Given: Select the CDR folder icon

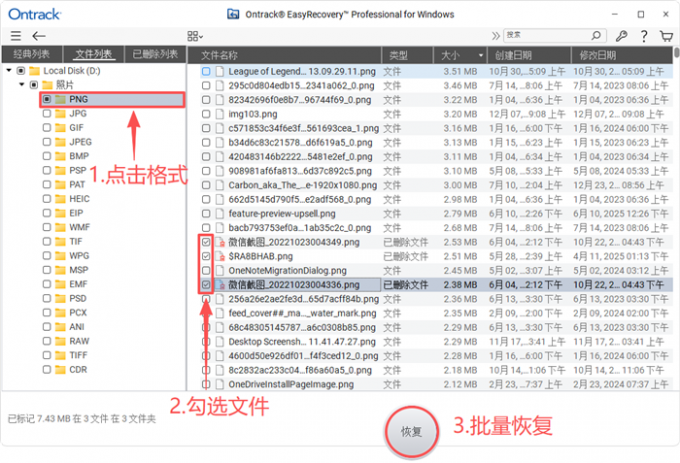Looking at the screenshot, I should 60,370.
